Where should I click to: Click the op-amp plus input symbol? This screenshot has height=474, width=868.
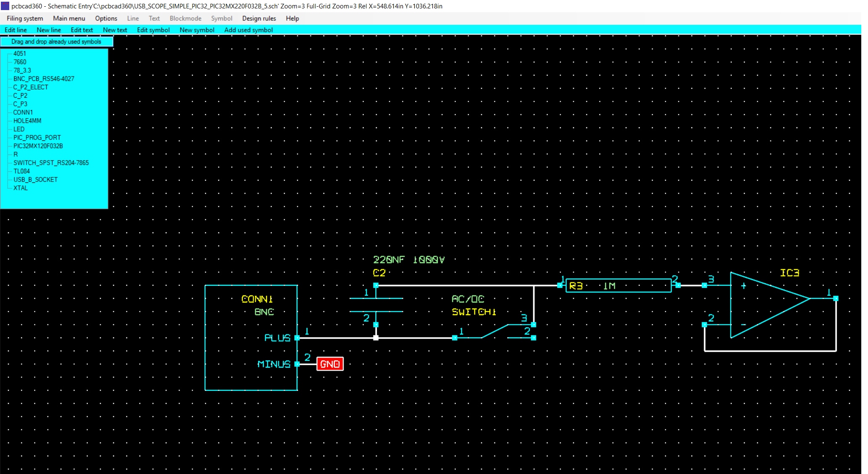tap(744, 286)
